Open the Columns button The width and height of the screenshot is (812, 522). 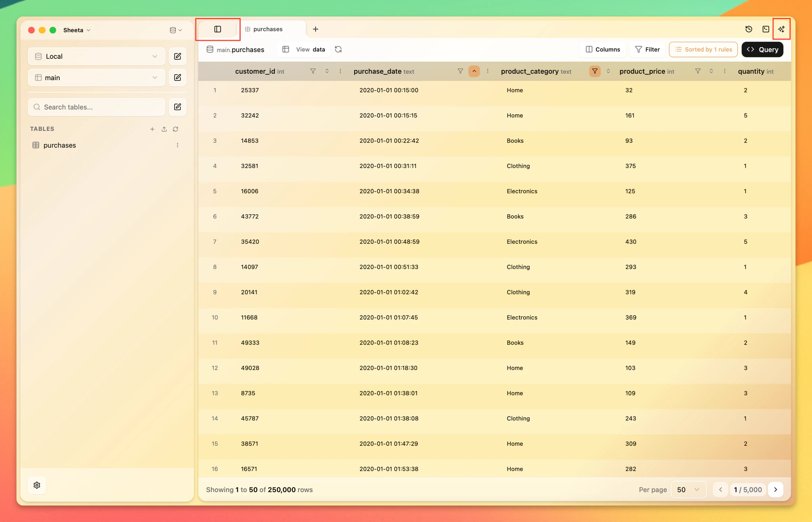603,50
